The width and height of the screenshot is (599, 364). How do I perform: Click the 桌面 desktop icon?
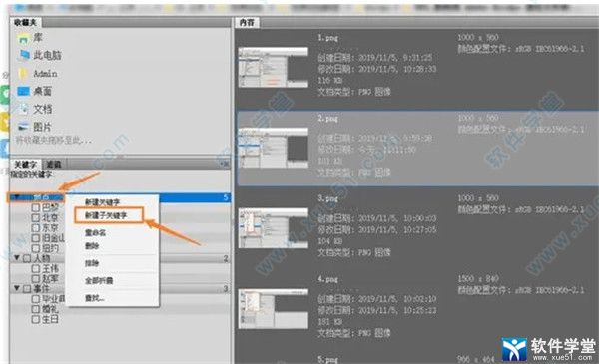coord(23,91)
